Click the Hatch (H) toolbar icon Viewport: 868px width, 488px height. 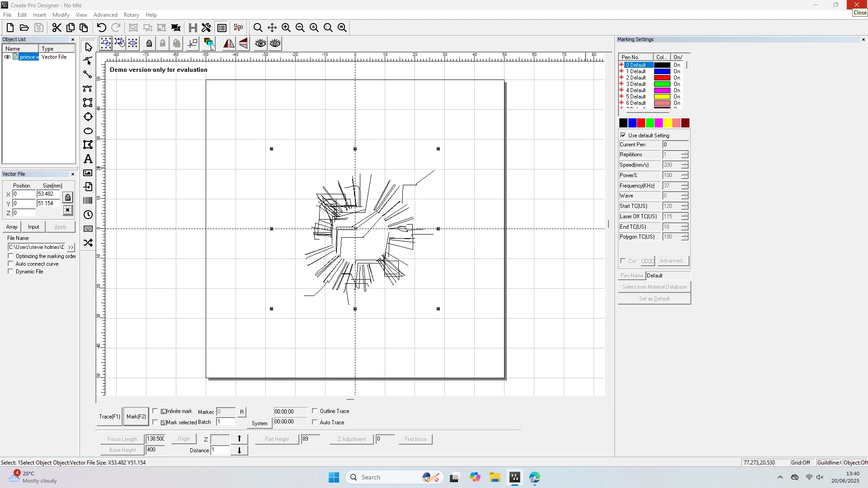(193, 28)
